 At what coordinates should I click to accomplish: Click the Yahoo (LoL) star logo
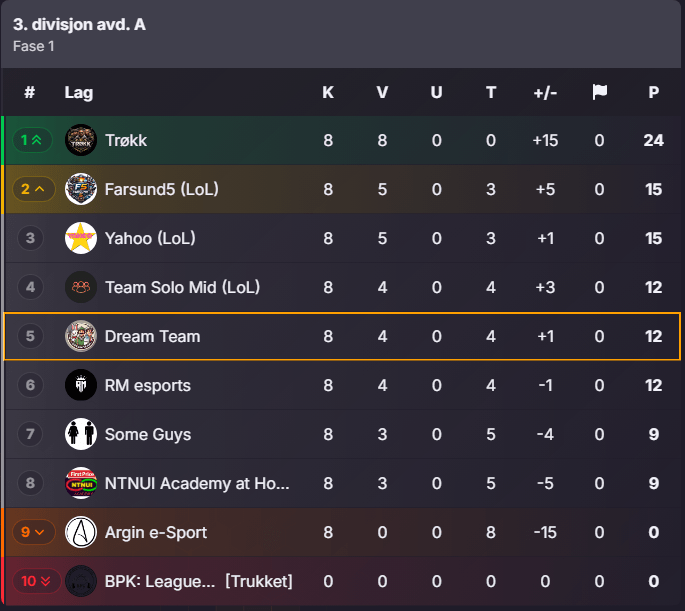coord(81,238)
